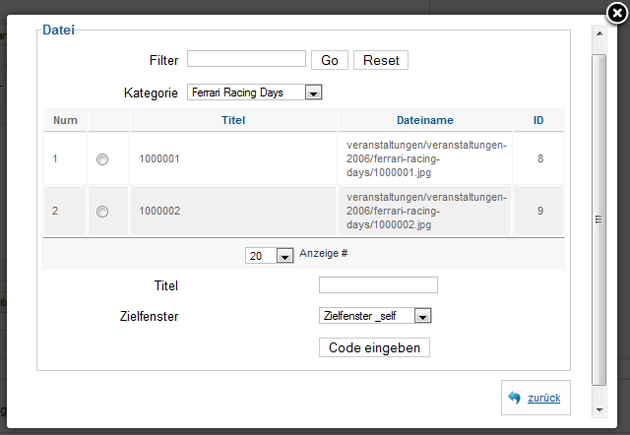Select radio button for file 1000001
The width and height of the screenshot is (630, 435).
tap(102, 159)
